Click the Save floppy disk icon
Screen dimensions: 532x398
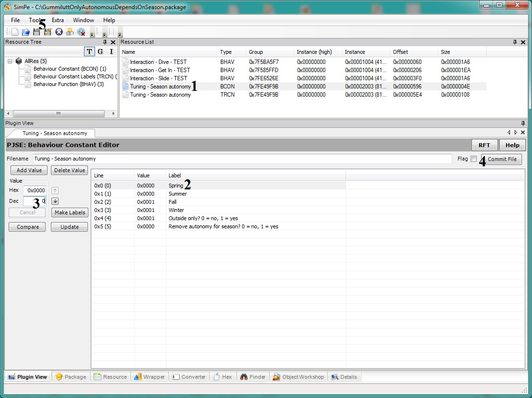36,32
